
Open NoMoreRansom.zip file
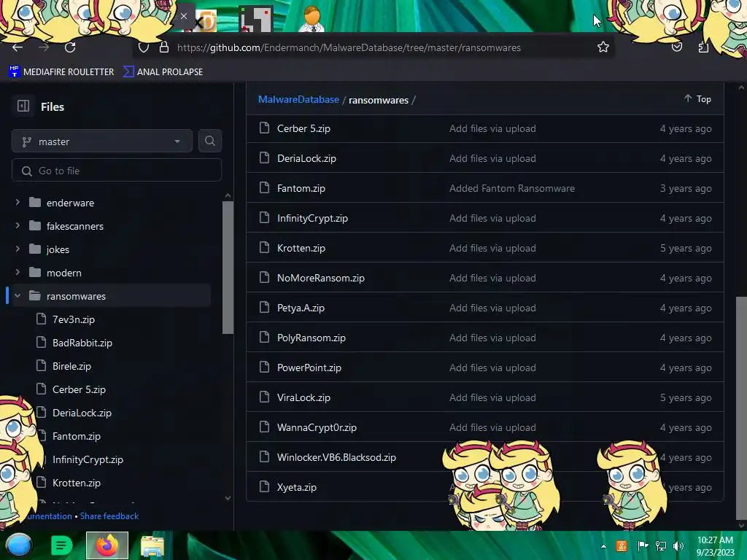[x=321, y=278]
